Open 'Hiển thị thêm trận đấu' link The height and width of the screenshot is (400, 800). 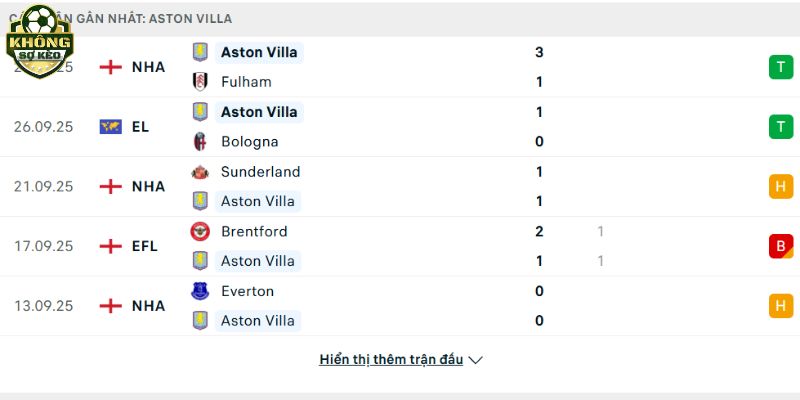click(391, 360)
